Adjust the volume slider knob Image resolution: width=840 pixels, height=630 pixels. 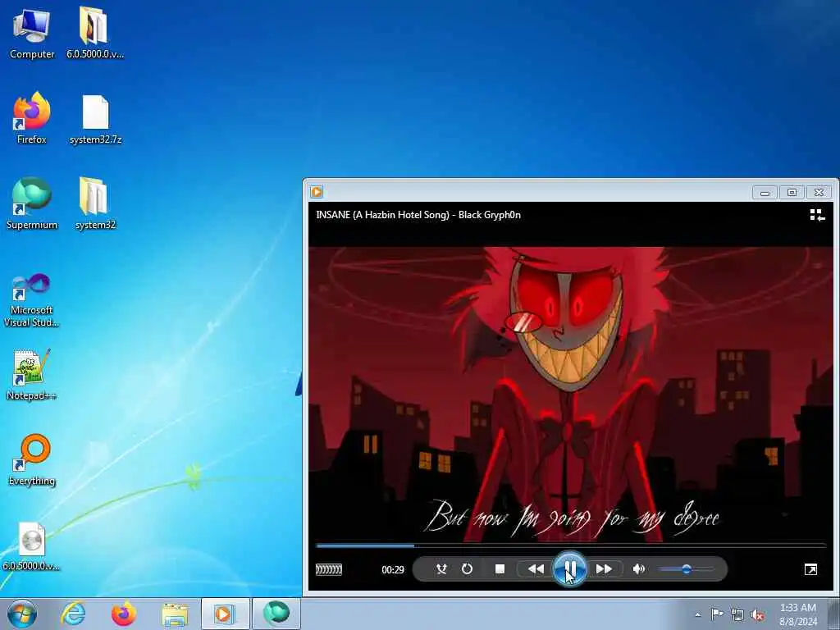coord(687,569)
